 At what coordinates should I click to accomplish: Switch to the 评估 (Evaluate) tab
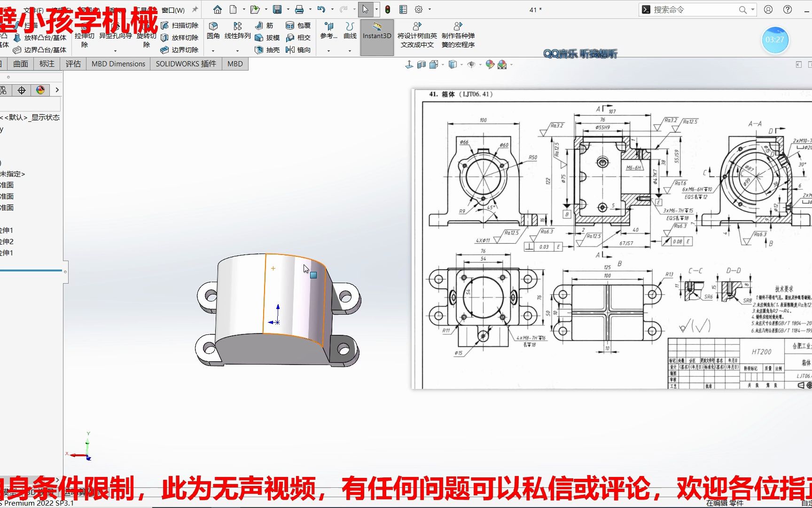pyautogui.click(x=73, y=63)
